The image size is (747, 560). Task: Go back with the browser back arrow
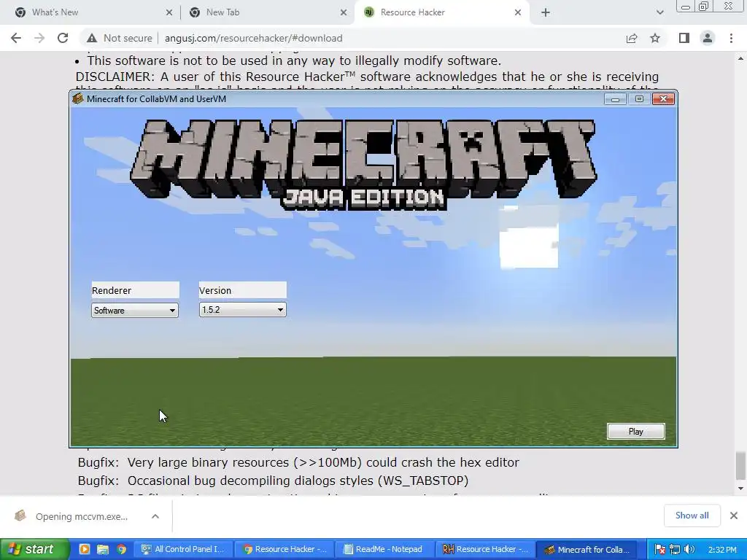pos(16,38)
